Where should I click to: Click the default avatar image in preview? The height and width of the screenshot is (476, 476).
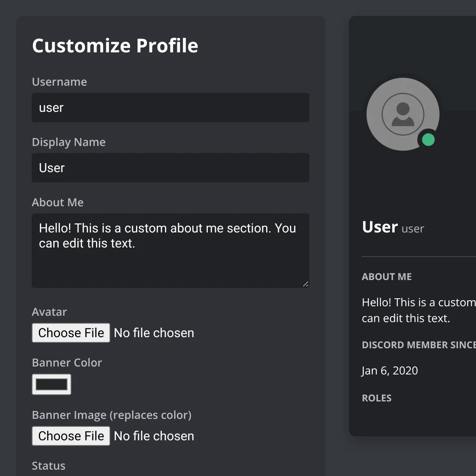403,114
